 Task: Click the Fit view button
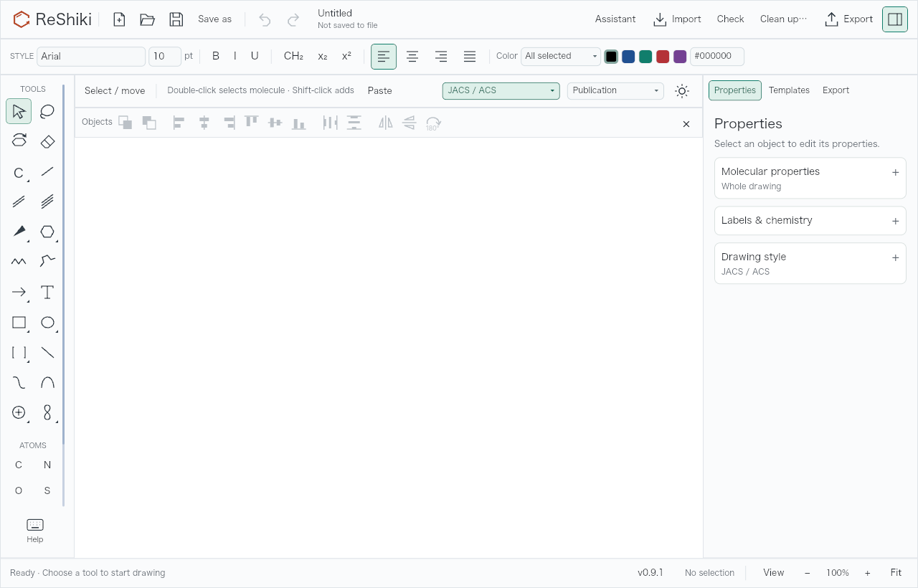(x=896, y=573)
